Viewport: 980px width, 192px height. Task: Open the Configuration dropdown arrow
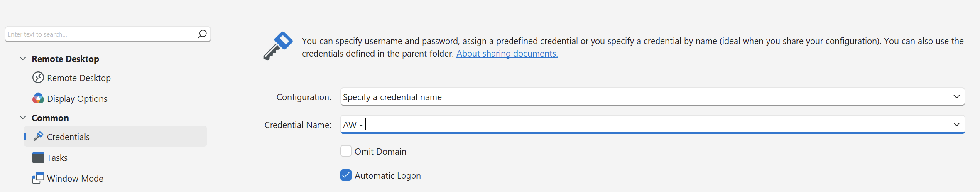pyautogui.click(x=956, y=96)
